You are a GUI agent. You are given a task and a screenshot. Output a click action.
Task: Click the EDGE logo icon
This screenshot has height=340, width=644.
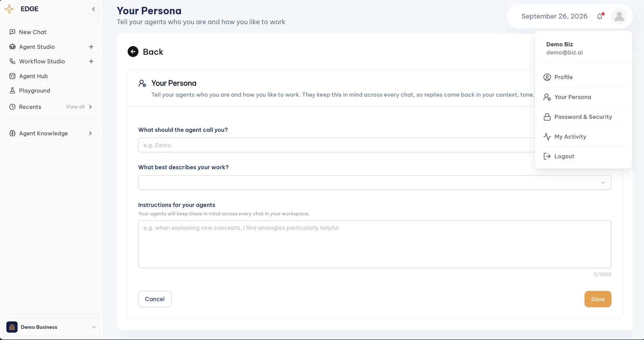tap(9, 9)
